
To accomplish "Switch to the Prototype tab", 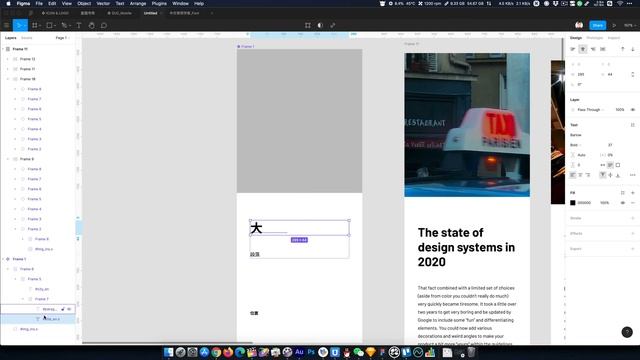I will click(594, 38).
